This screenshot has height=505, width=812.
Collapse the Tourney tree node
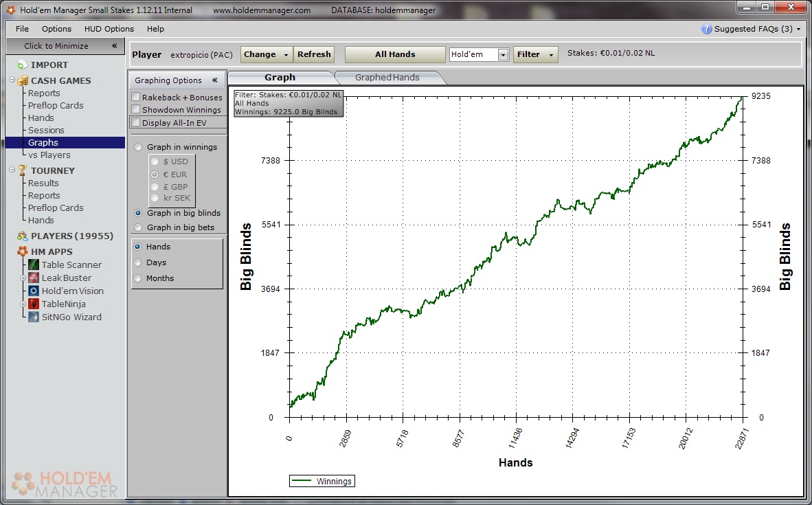tap(12, 170)
